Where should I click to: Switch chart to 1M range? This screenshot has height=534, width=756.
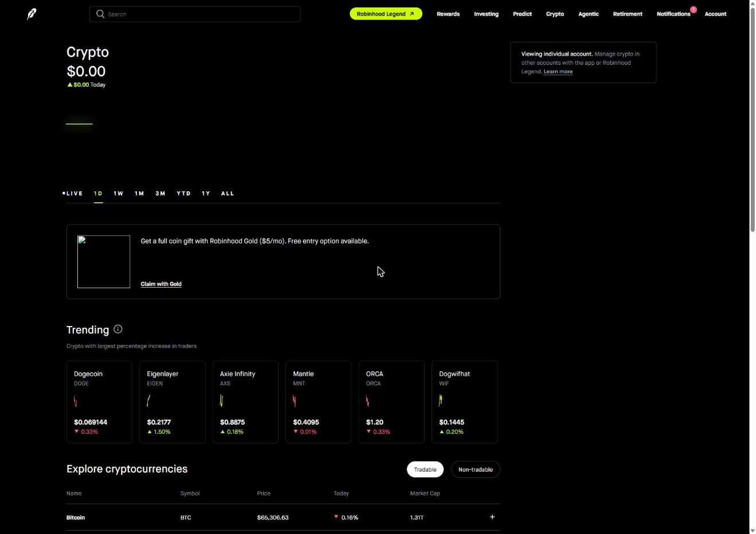pyautogui.click(x=139, y=194)
